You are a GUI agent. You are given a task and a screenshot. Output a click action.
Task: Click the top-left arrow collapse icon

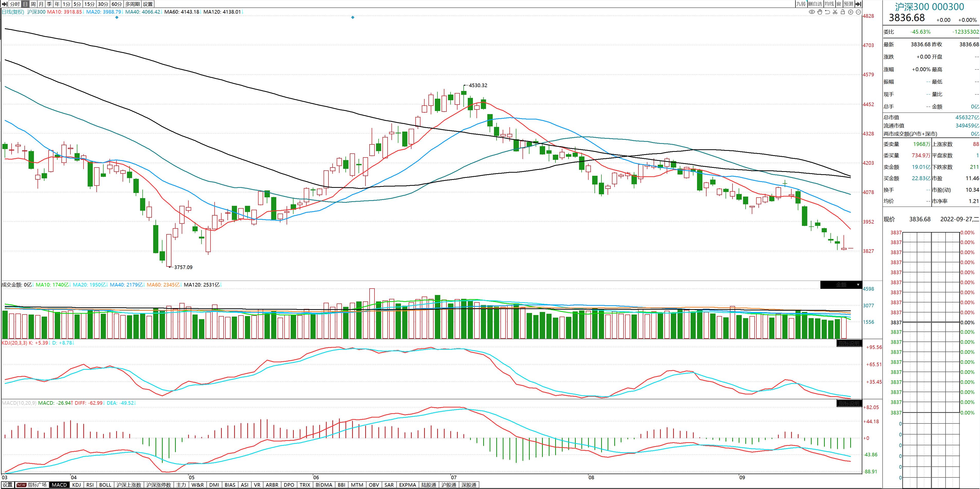pos(5,4)
